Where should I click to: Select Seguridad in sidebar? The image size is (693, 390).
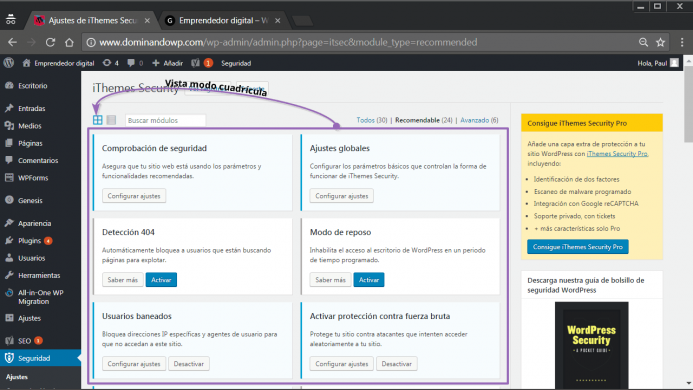pos(34,358)
